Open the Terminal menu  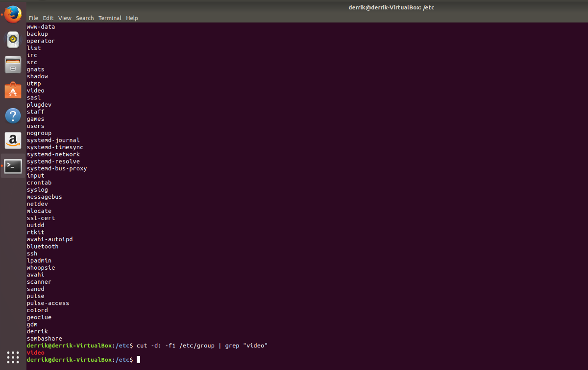point(110,18)
